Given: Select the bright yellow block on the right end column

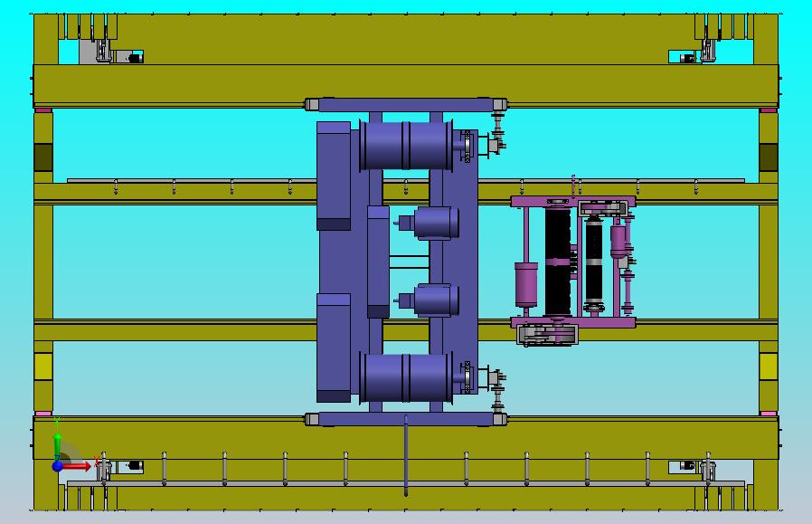Looking at the screenshot, I should 769,367.
